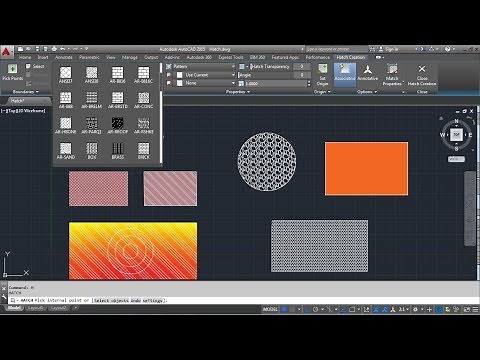Click the workspace switching gear icon
480x360 pixels.
coord(415,309)
